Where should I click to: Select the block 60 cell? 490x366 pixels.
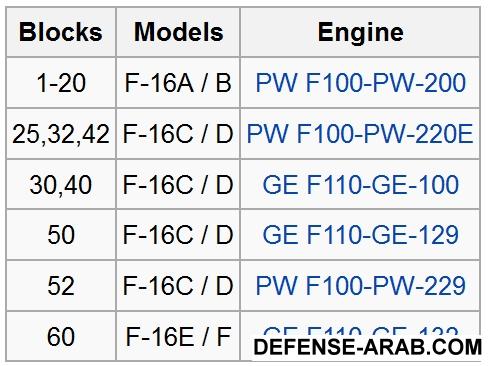61,337
